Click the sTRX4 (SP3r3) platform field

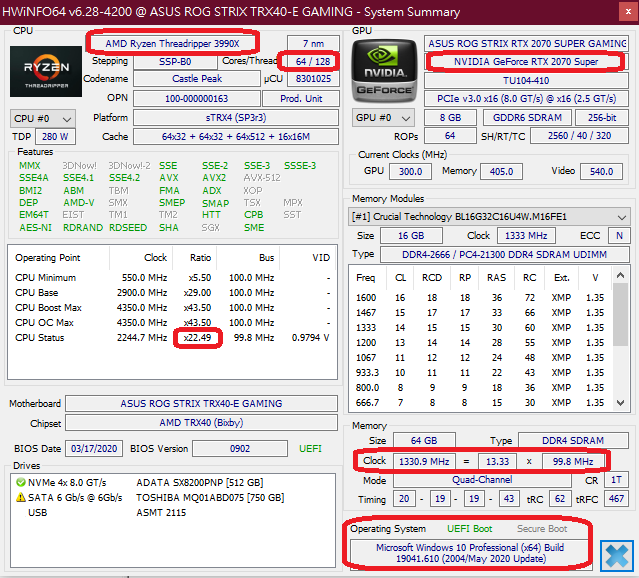(236, 118)
